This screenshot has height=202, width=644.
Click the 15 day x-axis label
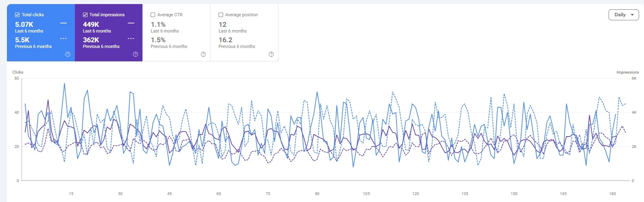click(71, 193)
